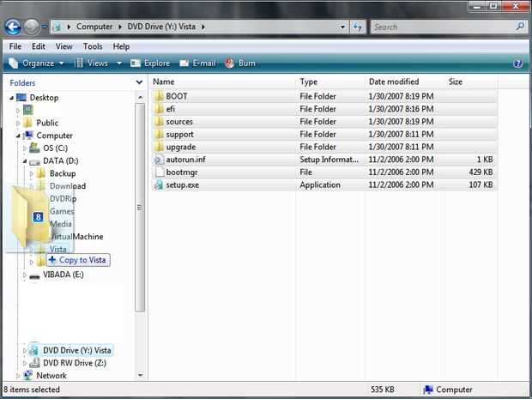Click the Folders pane scrollbar thumb
Image resolution: width=532 pixels, height=399 pixels.
tap(140, 208)
